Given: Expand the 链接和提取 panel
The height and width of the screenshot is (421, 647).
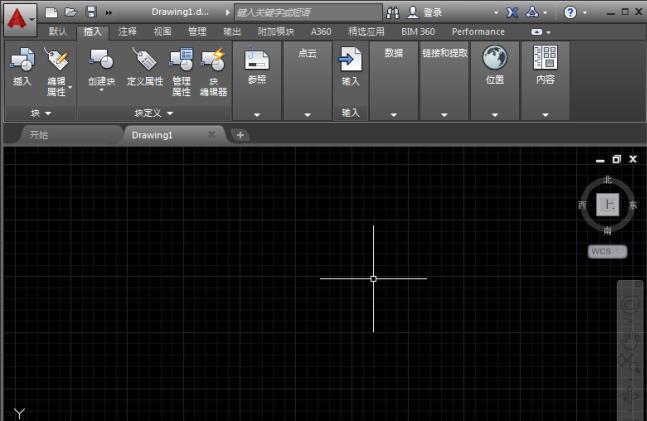Looking at the screenshot, I should click(x=444, y=115).
